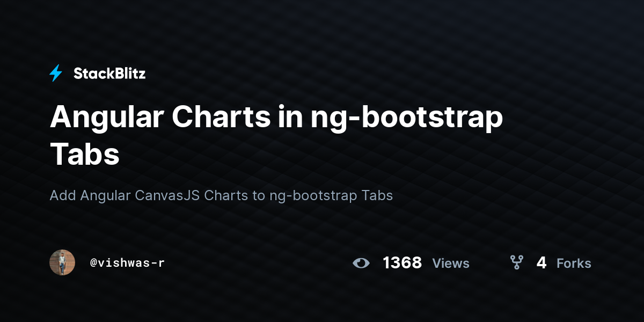Click the fork count number 4
The height and width of the screenshot is (322, 644).
541,263
